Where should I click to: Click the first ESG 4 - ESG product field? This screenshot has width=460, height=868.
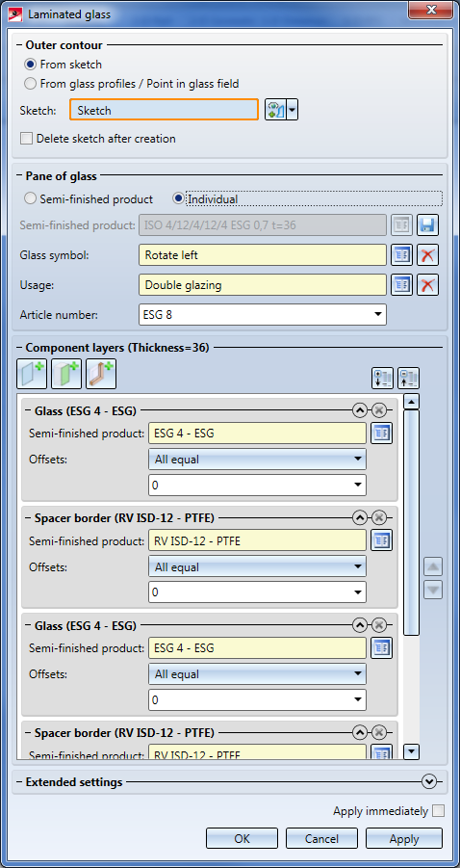pos(257,434)
